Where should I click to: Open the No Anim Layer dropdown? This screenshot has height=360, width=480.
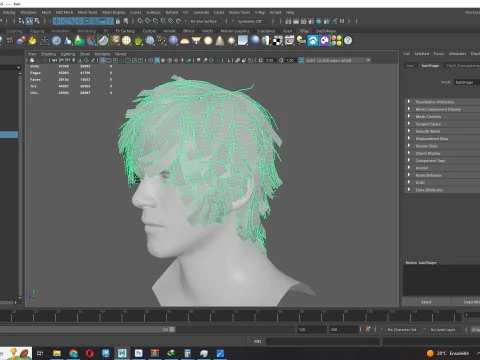[444, 329]
